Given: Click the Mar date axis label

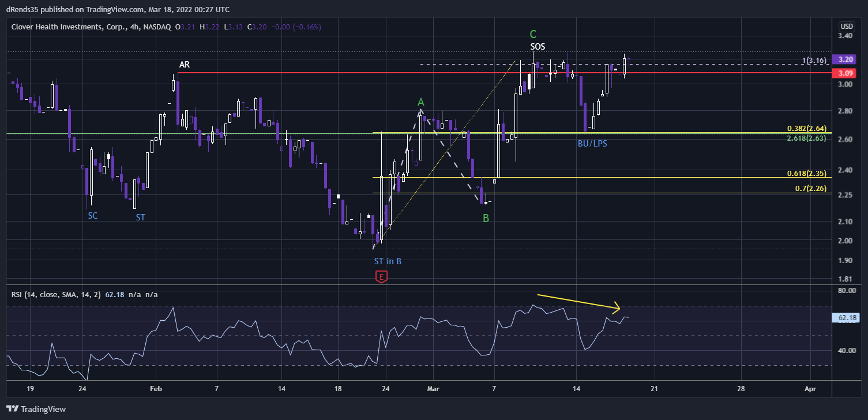Looking at the screenshot, I should pos(434,389).
